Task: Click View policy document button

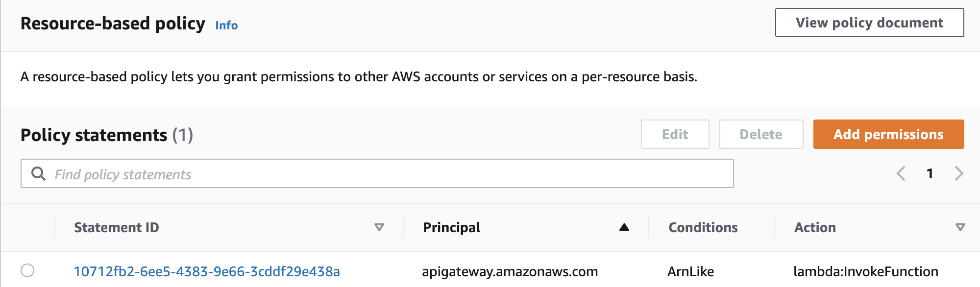Action: click(x=869, y=23)
